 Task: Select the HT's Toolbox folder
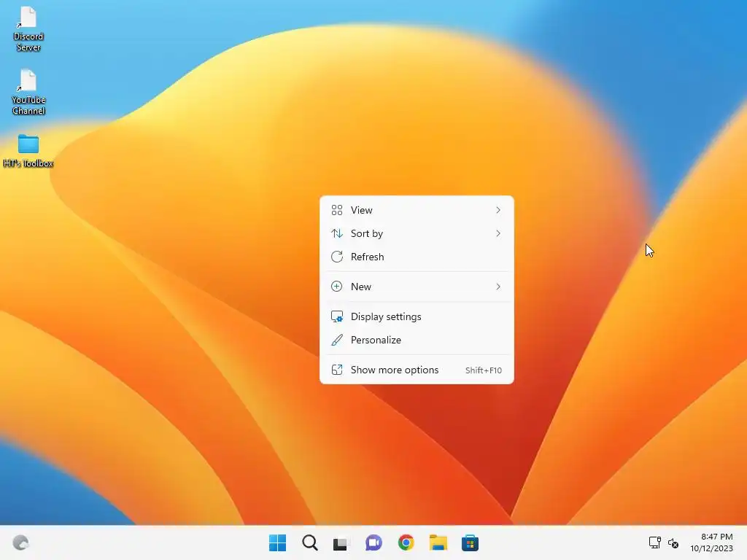[x=28, y=151]
